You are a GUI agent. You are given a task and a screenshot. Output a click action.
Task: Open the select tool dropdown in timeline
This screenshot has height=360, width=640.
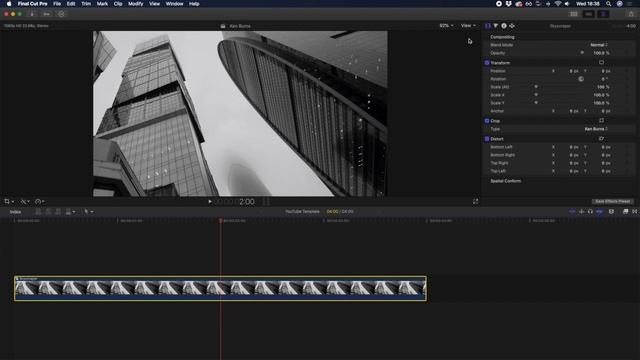[x=89, y=211]
